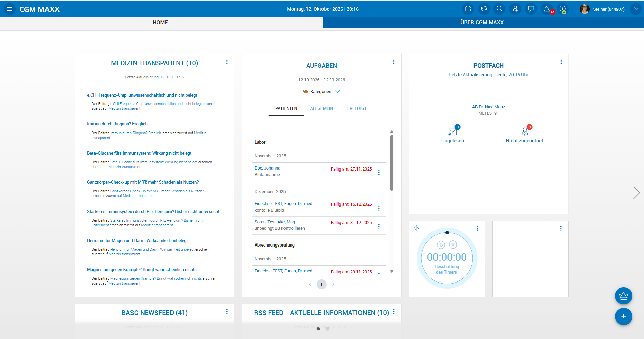Go to next Aufgaben page arrow
The image size is (644, 339).
tap(333, 284)
